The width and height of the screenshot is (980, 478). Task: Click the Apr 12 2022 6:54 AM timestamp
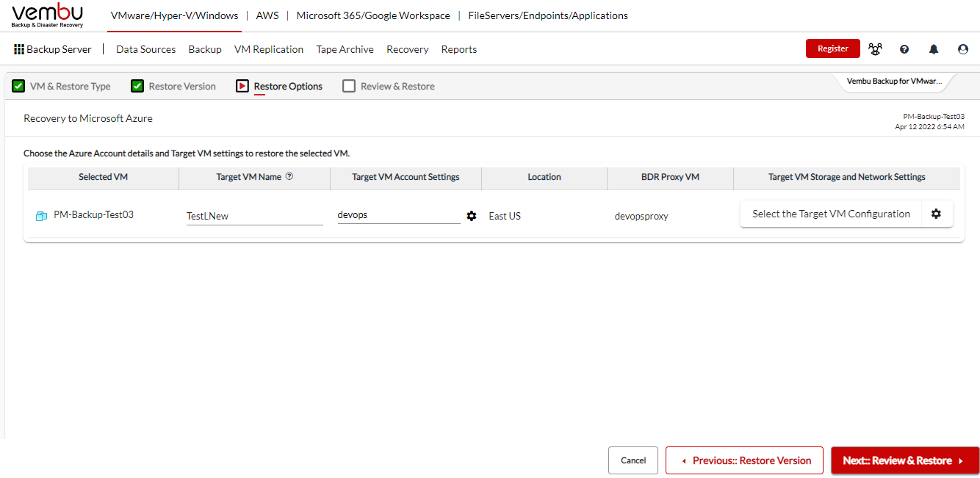(929, 127)
